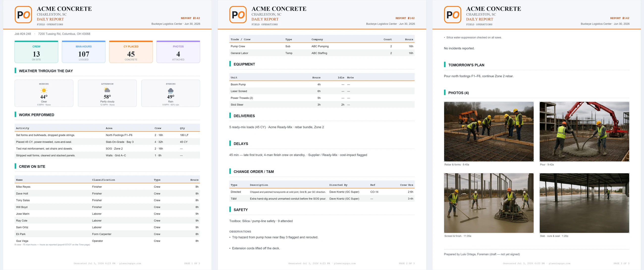The image size is (644, 270).
Task: Select the Eli Park Form Carpenter row
Action: point(107,234)
